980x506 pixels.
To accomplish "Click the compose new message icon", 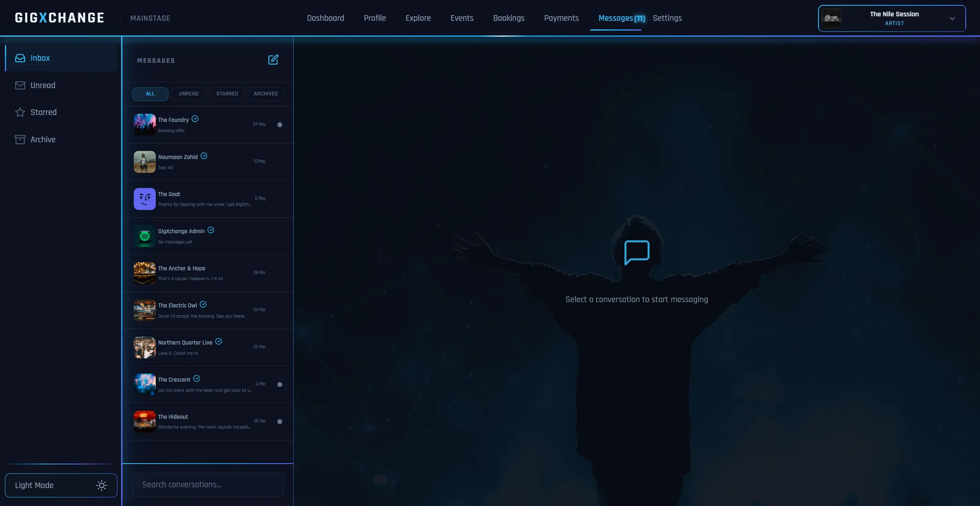I will (x=273, y=60).
